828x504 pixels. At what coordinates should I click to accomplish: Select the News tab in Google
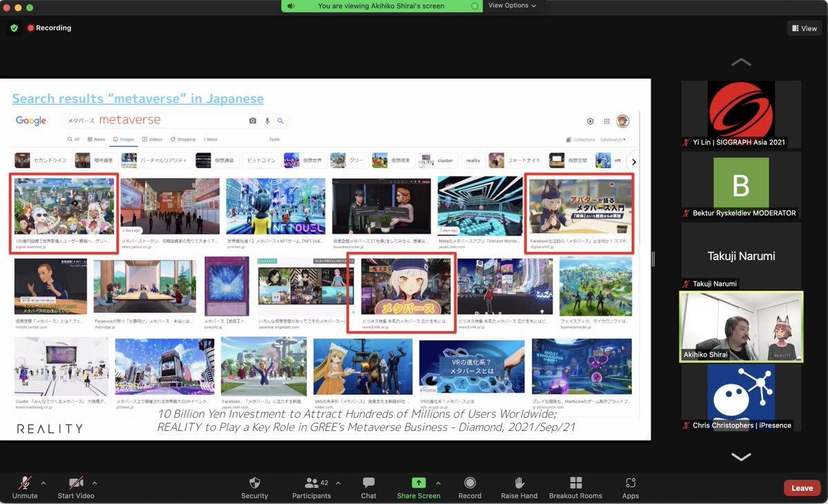click(97, 139)
